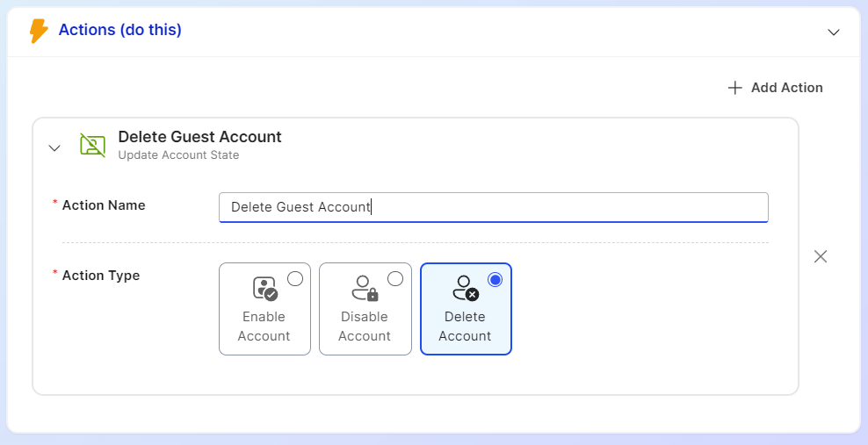Click the lightning bolt Actions icon
Image resolution: width=868 pixels, height=445 pixels.
[x=39, y=31]
